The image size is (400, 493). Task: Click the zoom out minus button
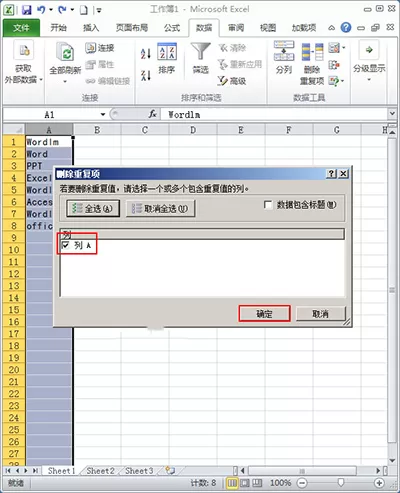point(302,483)
